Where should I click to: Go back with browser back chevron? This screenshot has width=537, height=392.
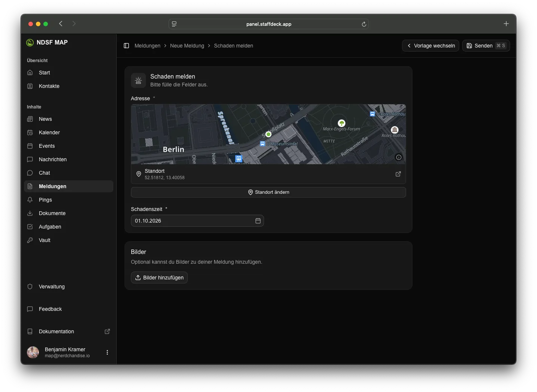point(61,24)
